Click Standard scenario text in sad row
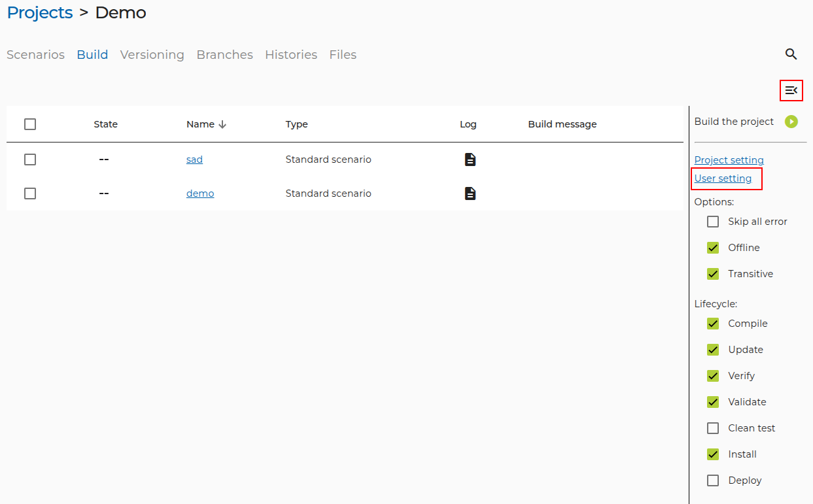 (328, 160)
